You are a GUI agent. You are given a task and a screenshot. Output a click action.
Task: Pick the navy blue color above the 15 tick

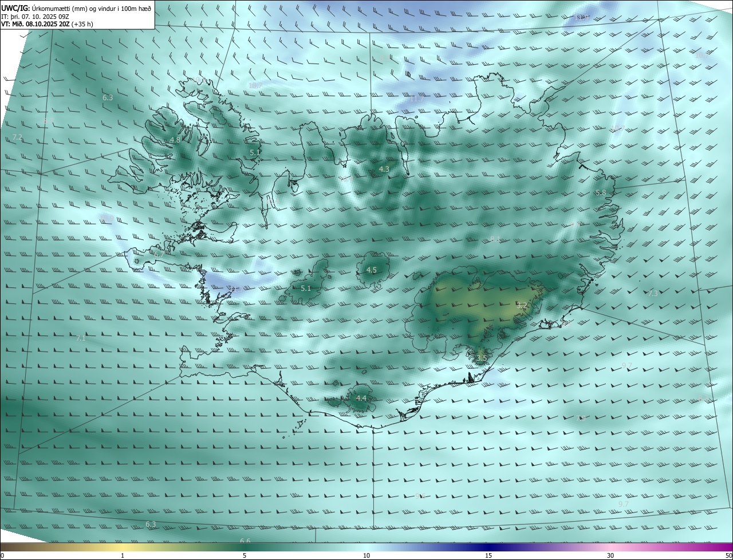click(488, 547)
